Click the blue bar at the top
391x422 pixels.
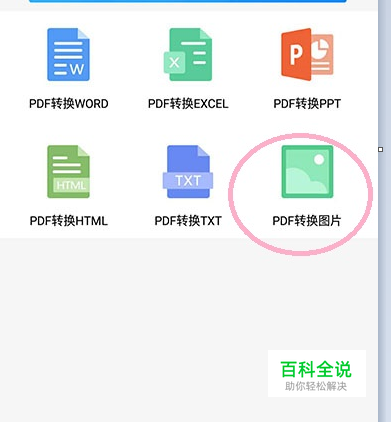[188, 1]
